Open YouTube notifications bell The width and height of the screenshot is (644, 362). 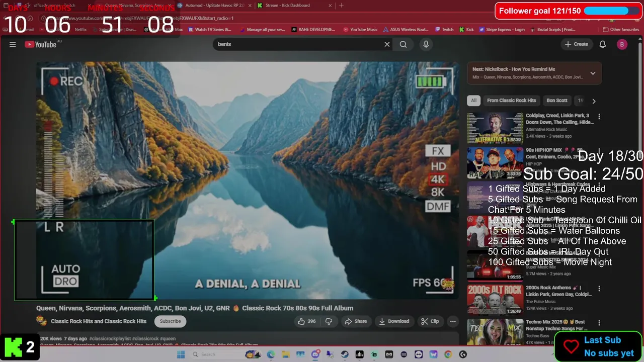602,44
